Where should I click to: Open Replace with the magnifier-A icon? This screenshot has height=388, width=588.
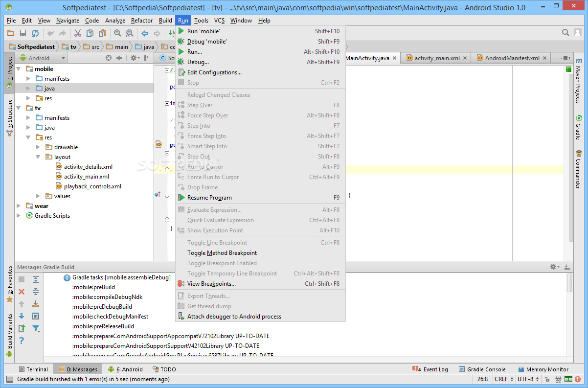pyautogui.click(x=130, y=33)
